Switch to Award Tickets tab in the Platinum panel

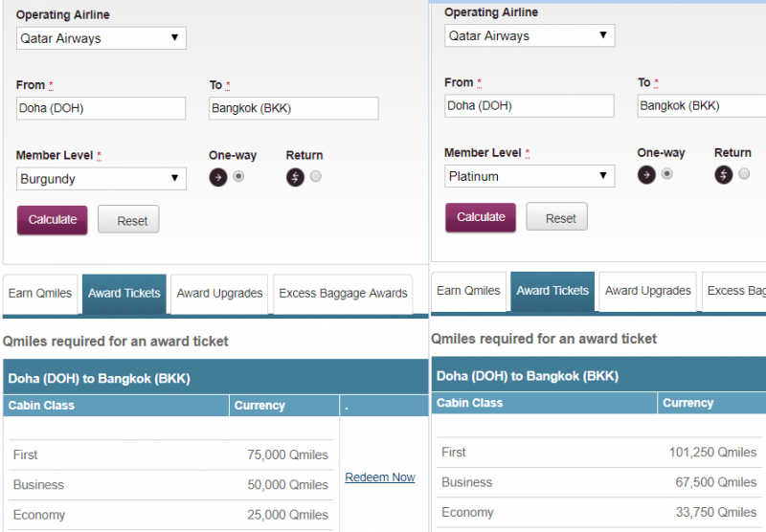click(x=552, y=291)
